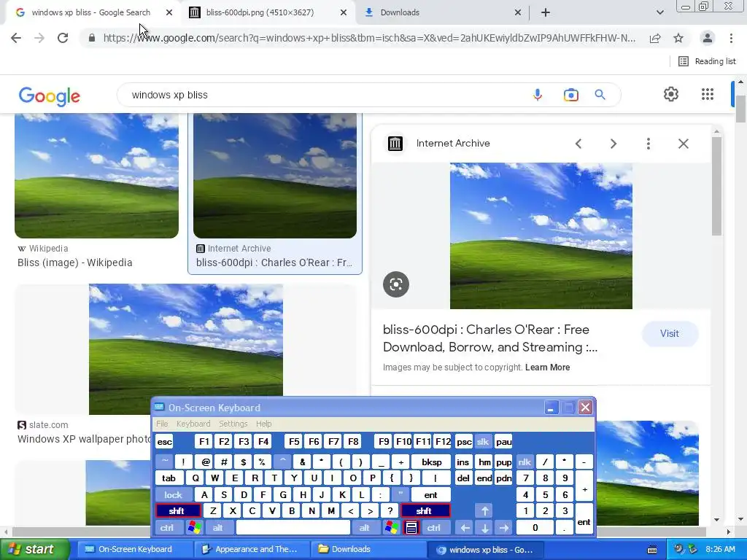This screenshot has height=560, width=747.
Task: Show previous image in preview panel
Action: [578, 144]
